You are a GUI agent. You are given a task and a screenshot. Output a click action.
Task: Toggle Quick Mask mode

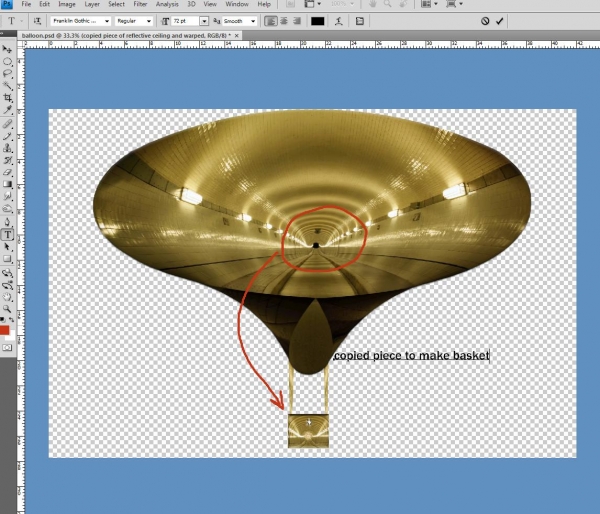7,348
